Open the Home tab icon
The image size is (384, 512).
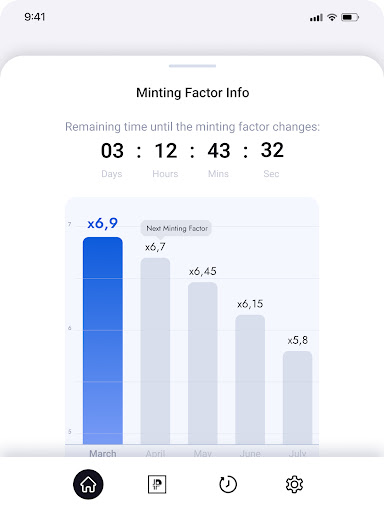click(x=88, y=484)
